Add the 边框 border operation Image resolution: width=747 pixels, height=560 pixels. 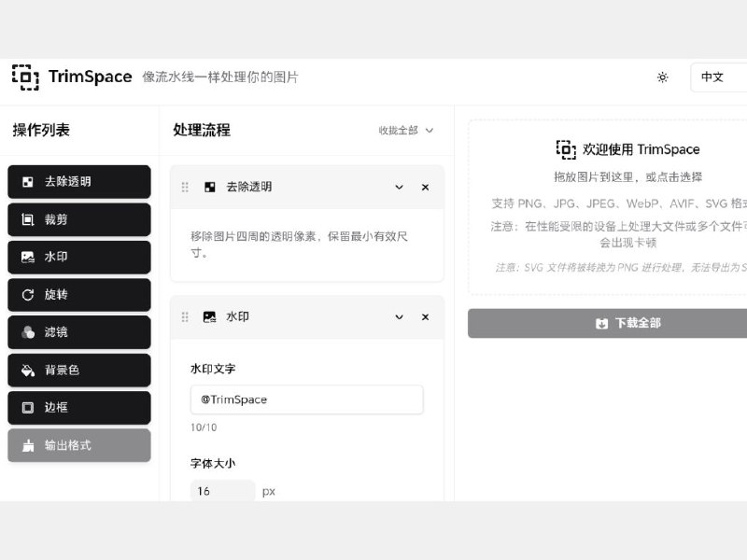(79, 408)
